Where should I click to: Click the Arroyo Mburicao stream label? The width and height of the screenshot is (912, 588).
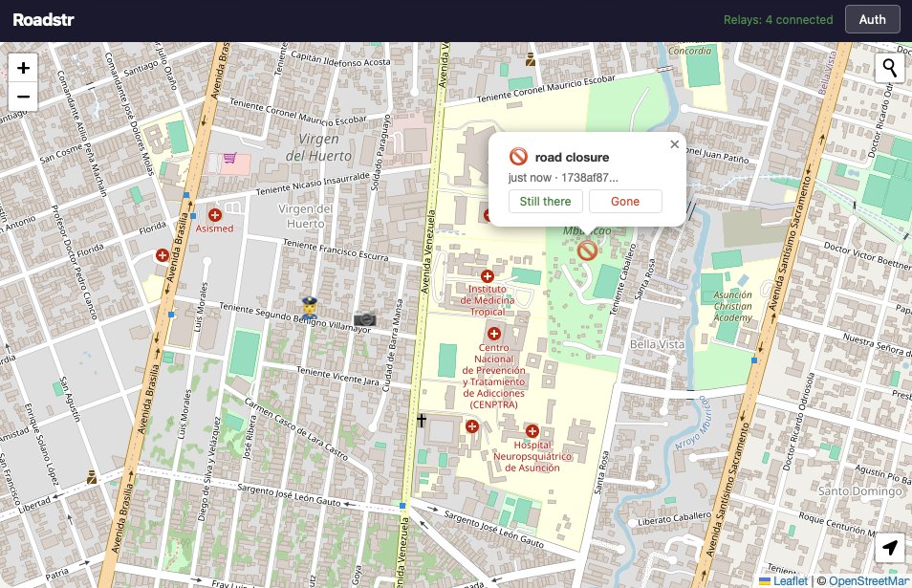click(x=690, y=423)
